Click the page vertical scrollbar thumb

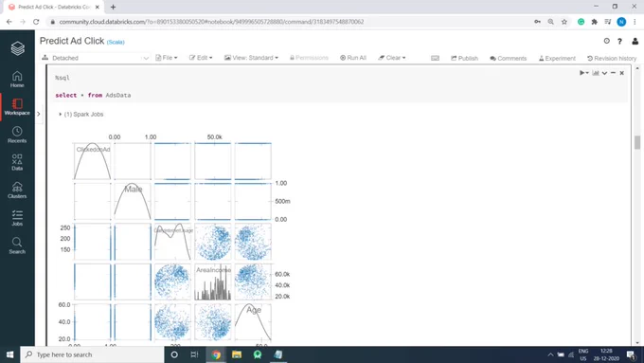point(637,142)
